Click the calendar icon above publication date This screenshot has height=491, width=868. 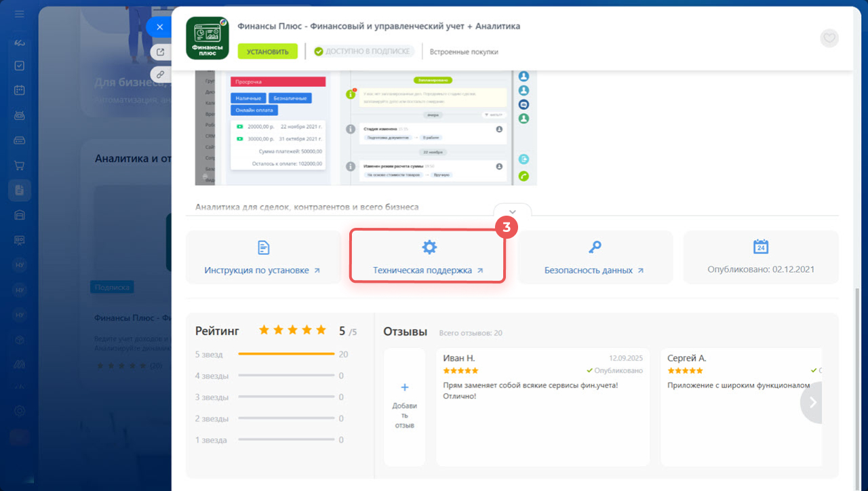click(761, 246)
